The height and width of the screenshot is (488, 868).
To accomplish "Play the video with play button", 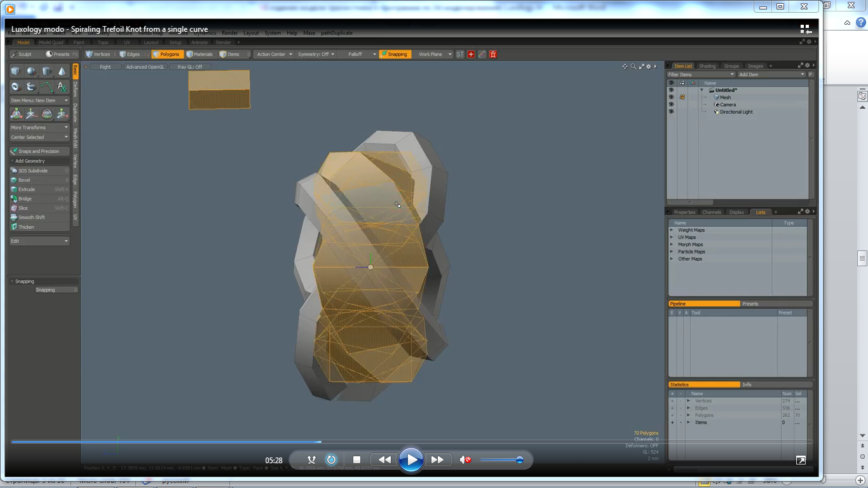I will point(411,460).
